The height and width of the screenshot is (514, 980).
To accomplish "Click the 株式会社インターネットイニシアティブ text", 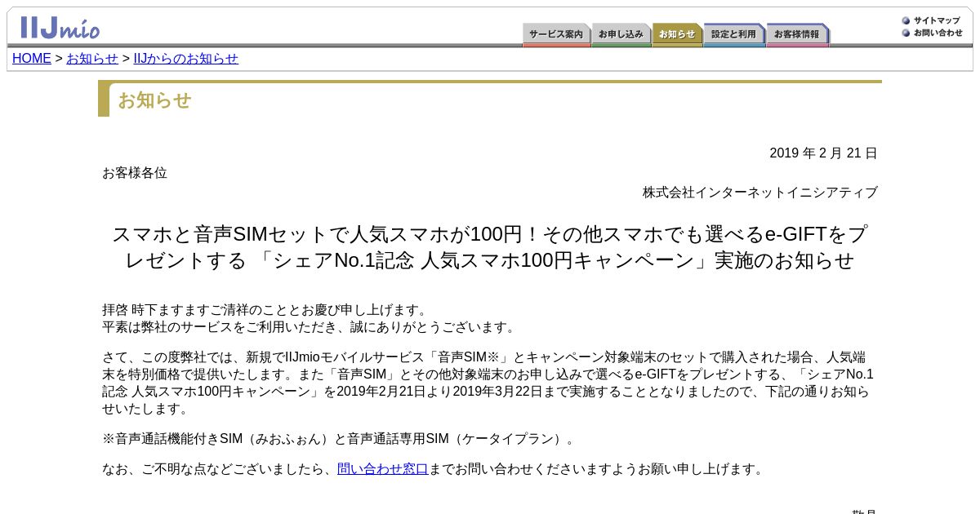I will click(x=760, y=193).
